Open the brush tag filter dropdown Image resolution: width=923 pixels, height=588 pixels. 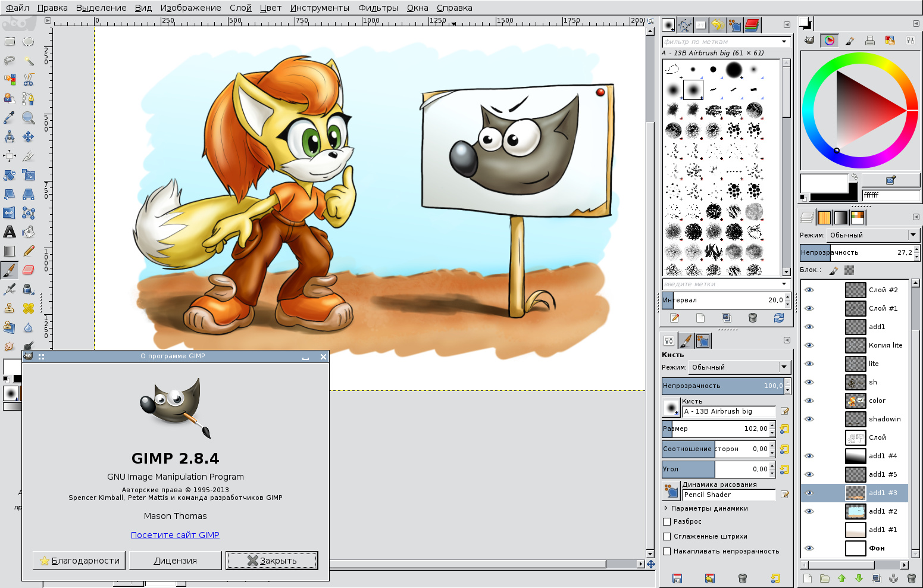tap(784, 42)
